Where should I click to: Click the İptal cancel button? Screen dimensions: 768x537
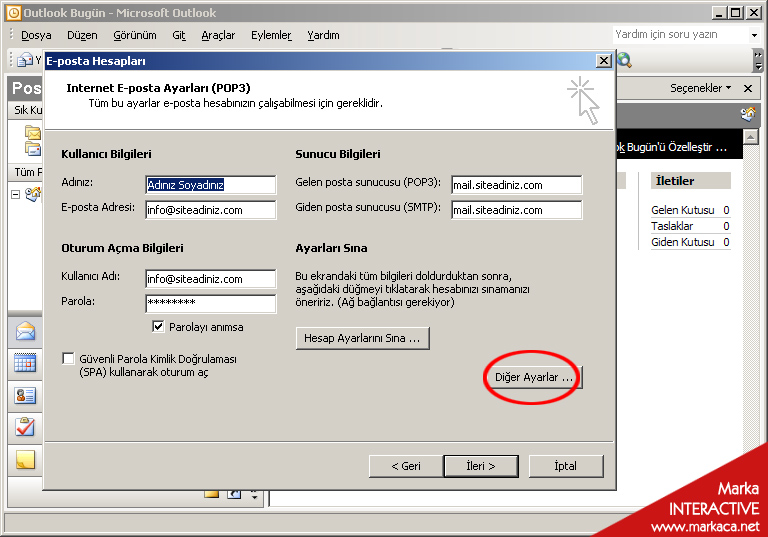[566, 466]
